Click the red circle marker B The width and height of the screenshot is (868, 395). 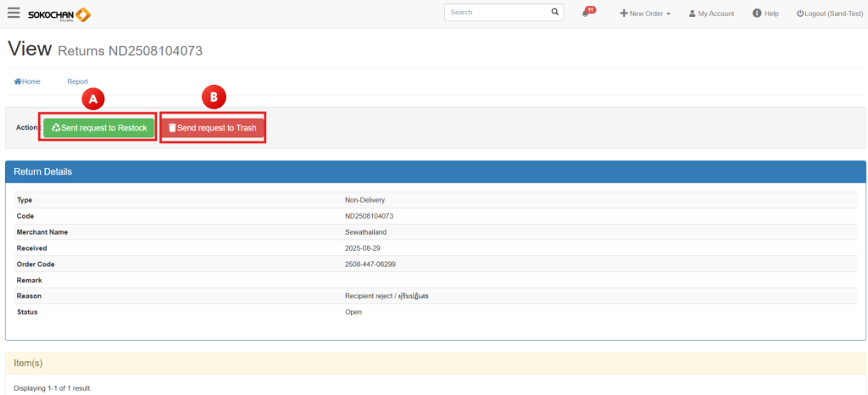coord(214,97)
